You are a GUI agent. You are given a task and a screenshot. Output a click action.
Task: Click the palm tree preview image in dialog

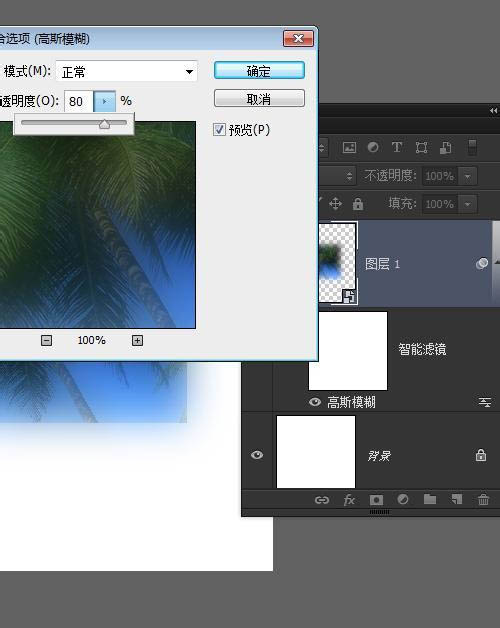pos(98,225)
